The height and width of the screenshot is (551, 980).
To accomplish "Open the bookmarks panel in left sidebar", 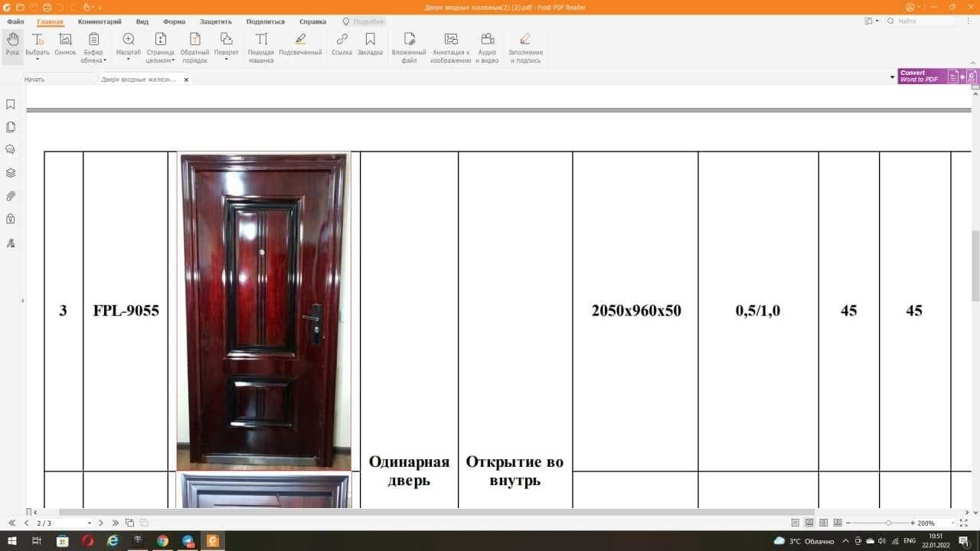I will click(x=11, y=104).
